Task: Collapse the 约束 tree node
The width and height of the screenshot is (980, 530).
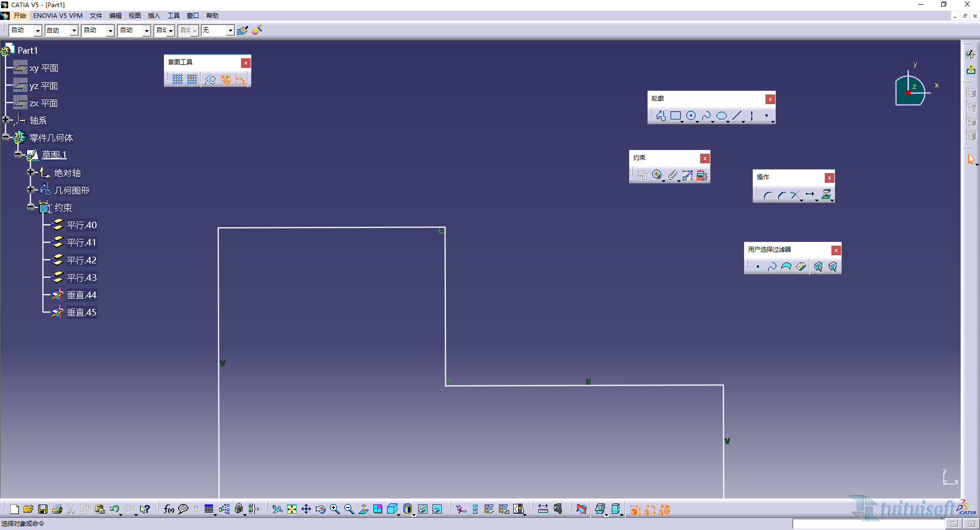Action: pyautogui.click(x=31, y=207)
